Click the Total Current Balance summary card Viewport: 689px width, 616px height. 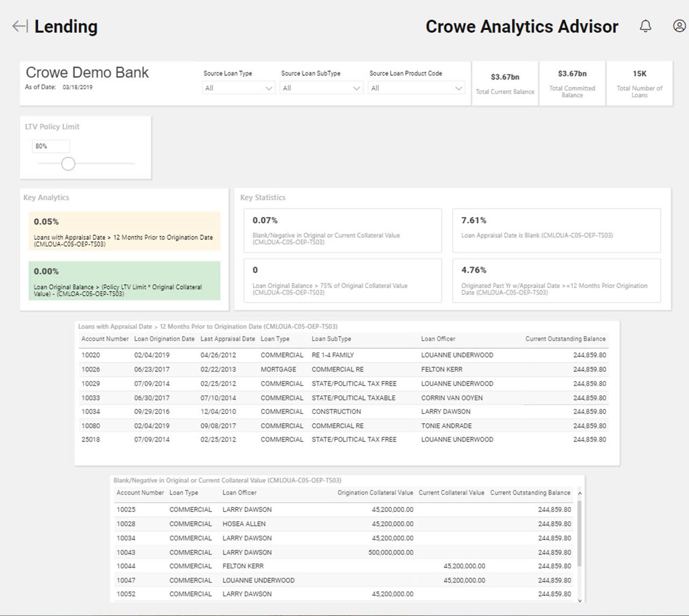click(x=505, y=83)
